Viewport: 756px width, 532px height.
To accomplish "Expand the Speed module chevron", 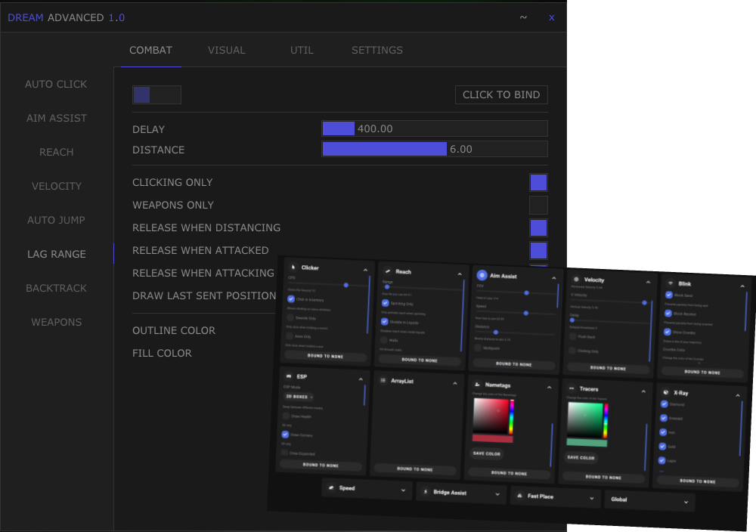I will point(403,490).
